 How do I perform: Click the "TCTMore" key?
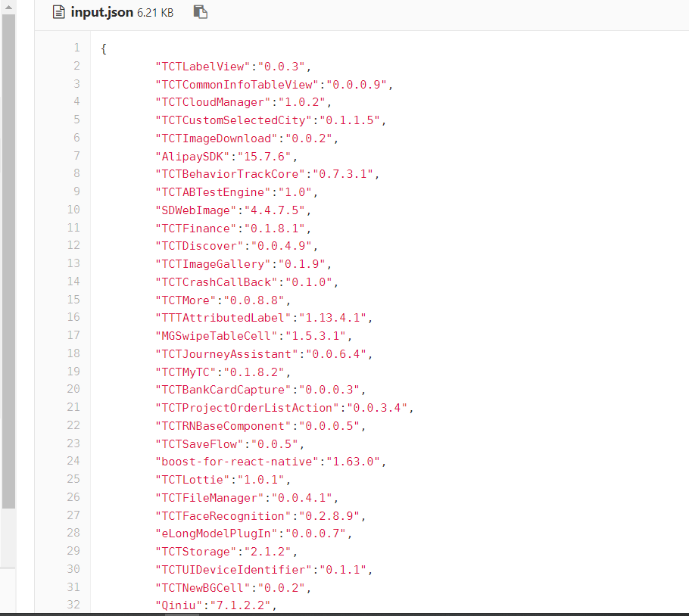(x=185, y=300)
